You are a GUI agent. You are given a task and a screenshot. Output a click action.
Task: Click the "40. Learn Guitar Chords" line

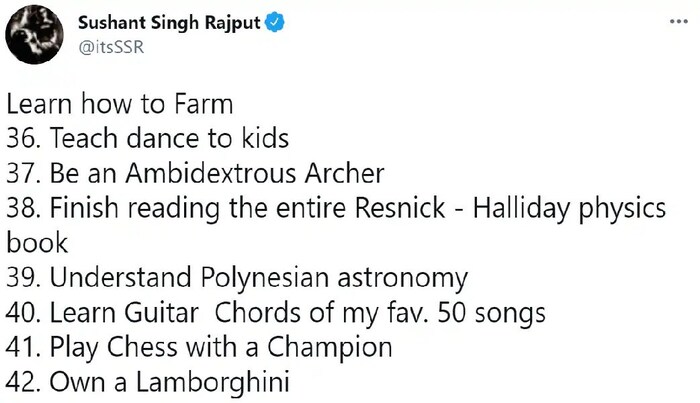pos(276,313)
